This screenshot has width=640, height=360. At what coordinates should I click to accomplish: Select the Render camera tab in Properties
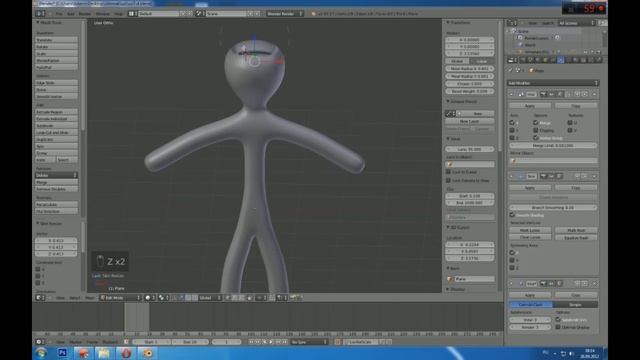[x=523, y=60]
